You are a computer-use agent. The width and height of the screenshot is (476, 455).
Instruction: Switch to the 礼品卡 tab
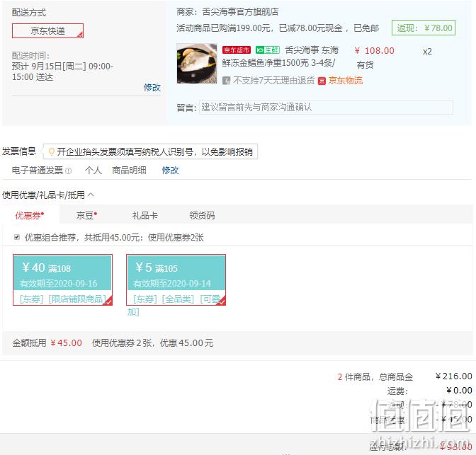[x=144, y=215]
